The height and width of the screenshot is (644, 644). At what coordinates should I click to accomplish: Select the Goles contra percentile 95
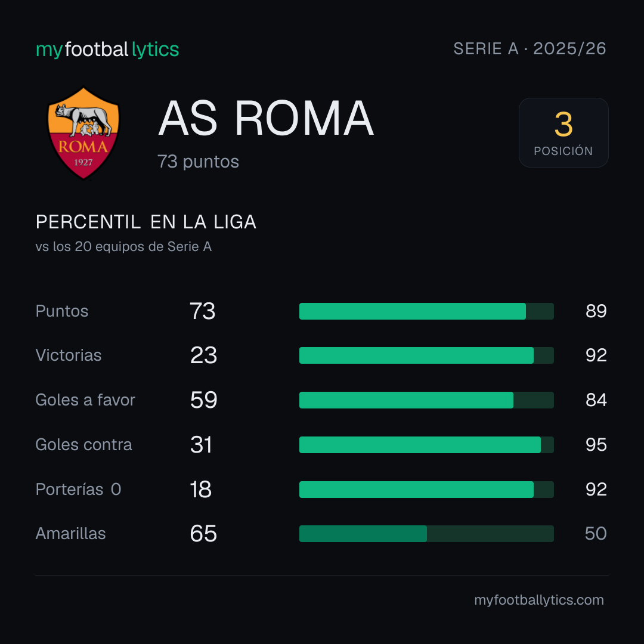[x=596, y=445]
